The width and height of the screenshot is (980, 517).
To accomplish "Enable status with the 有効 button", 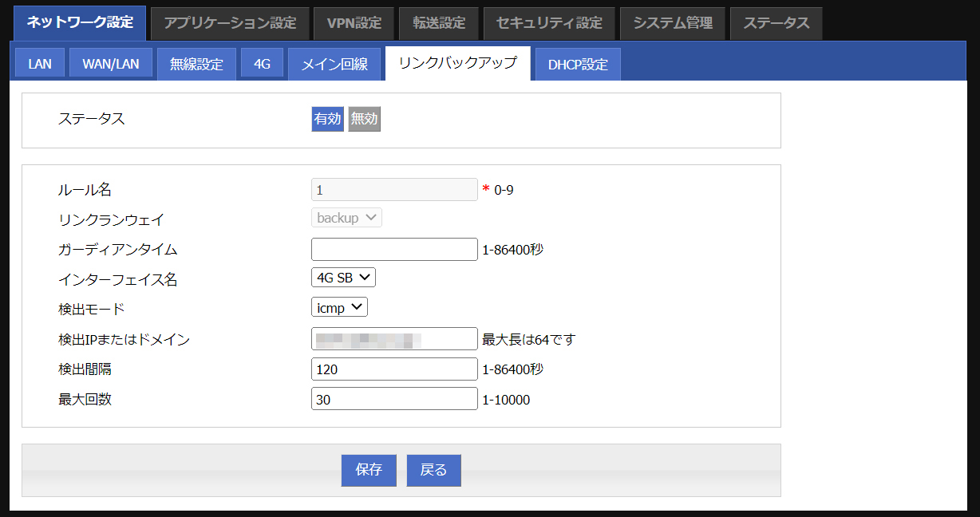I will 327,119.
